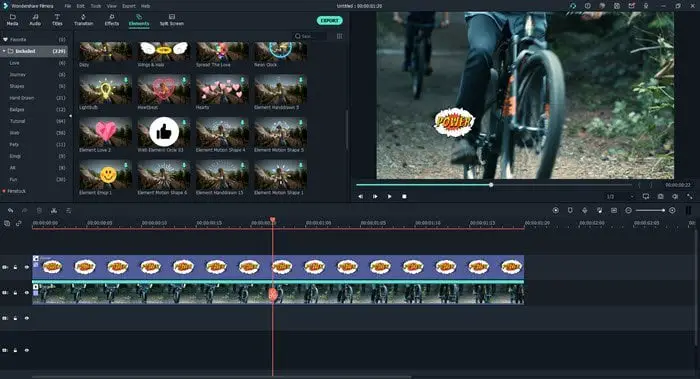Viewport: 700px width, 379px height.
Task: Open the Audio tab
Action: (x=35, y=20)
